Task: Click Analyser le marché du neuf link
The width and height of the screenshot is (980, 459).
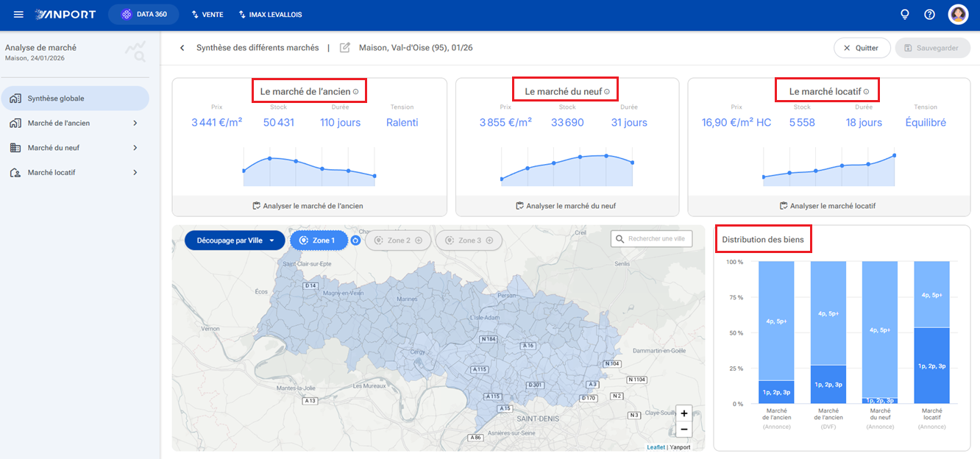Action: (566, 206)
